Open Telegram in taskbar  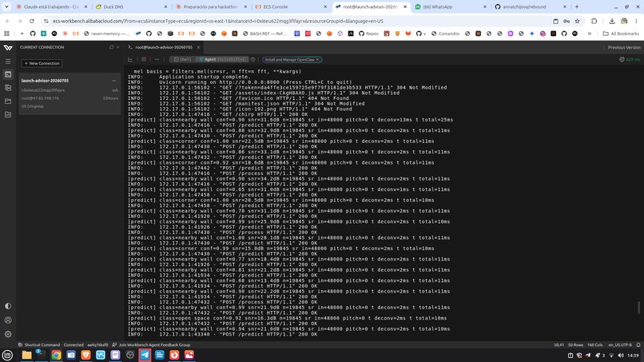click(x=145, y=355)
